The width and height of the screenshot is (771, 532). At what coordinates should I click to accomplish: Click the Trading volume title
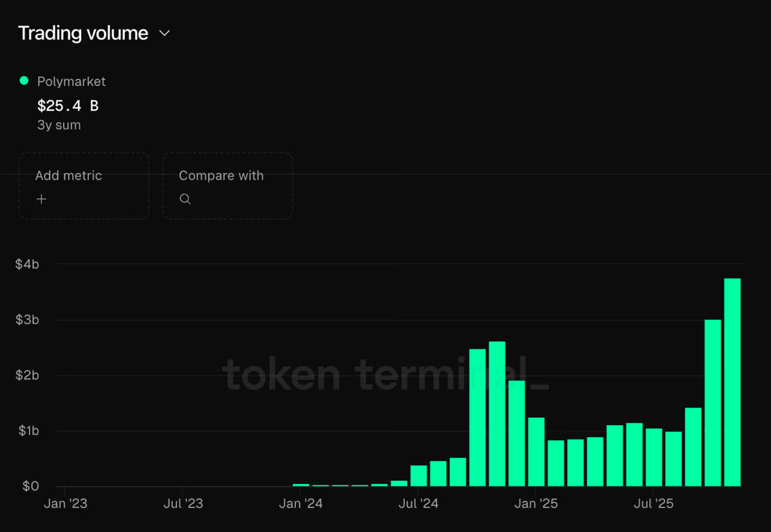tap(83, 34)
